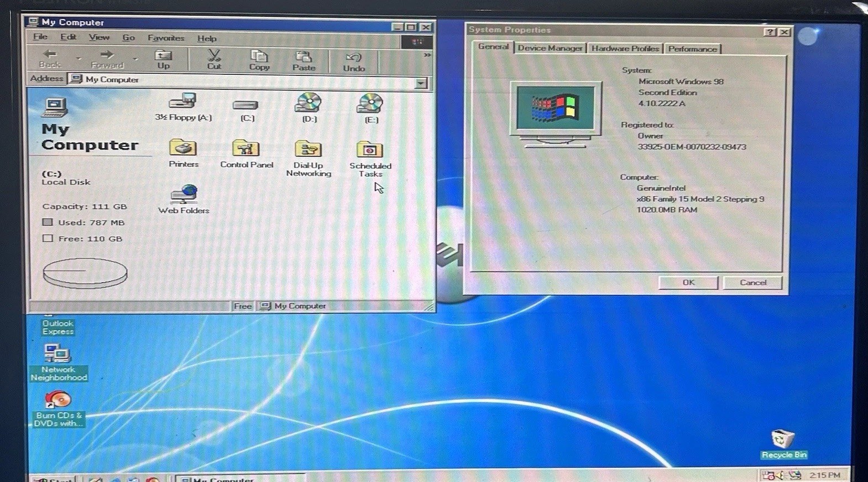Viewport: 868px width, 482px height.
Task: Click the 'Free' entry in the status bar
Action: [x=242, y=306]
